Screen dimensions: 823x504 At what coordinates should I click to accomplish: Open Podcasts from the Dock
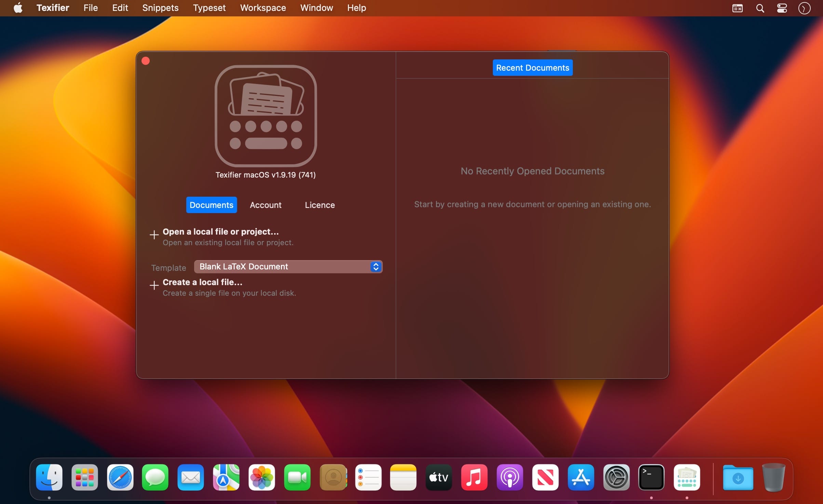point(510,477)
